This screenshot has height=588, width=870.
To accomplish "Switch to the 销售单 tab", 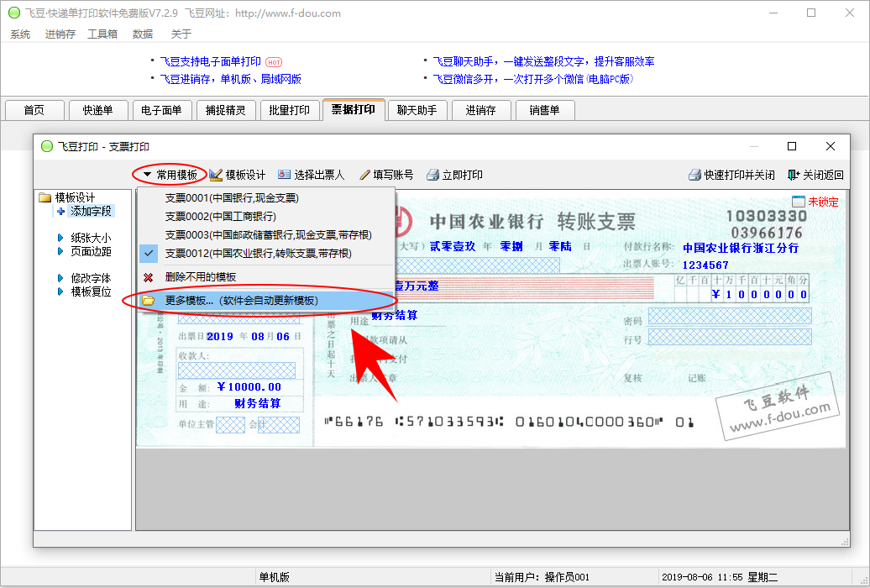I will tap(545, 110).
